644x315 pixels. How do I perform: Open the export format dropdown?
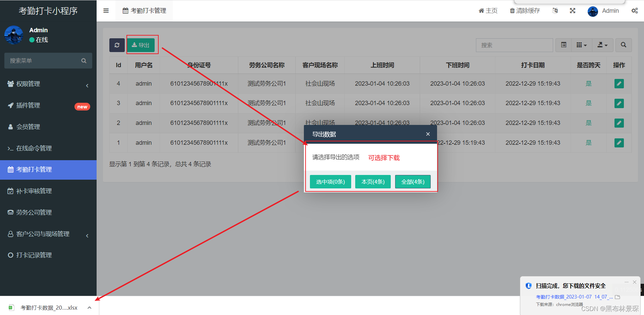point(602,45)
